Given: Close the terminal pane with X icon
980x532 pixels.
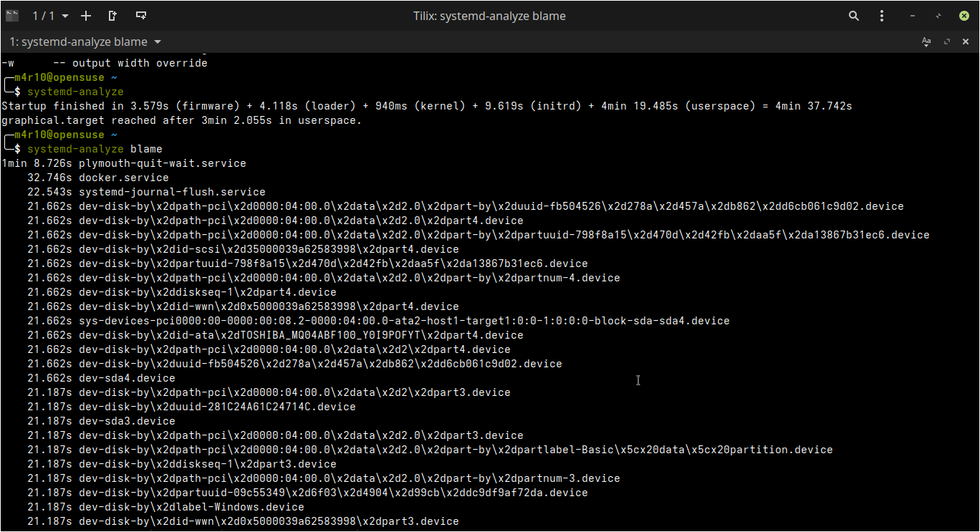Looking at the screenshot, I should [967, 42].
